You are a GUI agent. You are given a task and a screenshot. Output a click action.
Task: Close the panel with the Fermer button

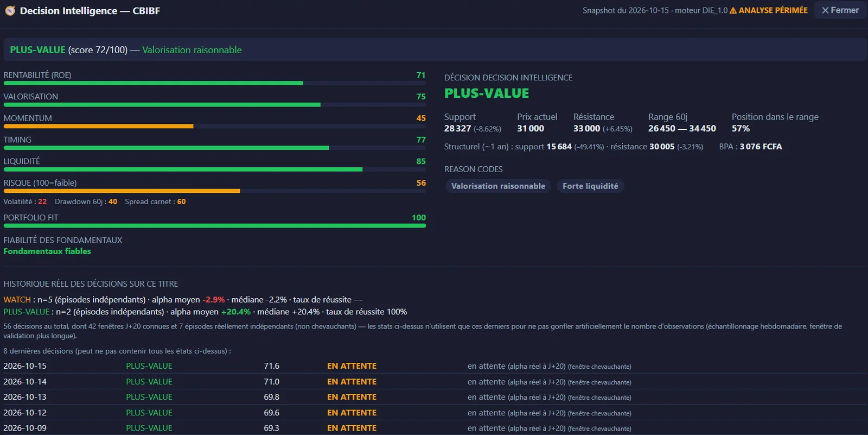pyautogui.click(x=840, y=10)
